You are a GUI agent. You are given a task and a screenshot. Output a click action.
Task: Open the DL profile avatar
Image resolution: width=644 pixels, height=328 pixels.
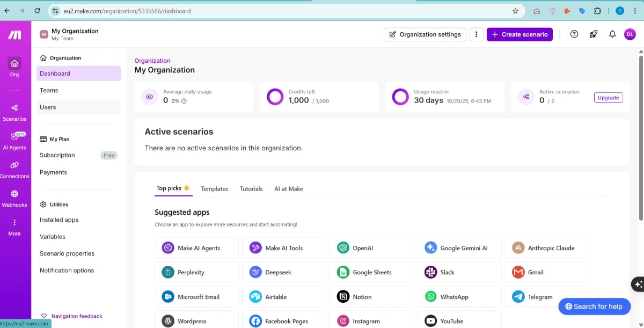(x=630, y=34)
